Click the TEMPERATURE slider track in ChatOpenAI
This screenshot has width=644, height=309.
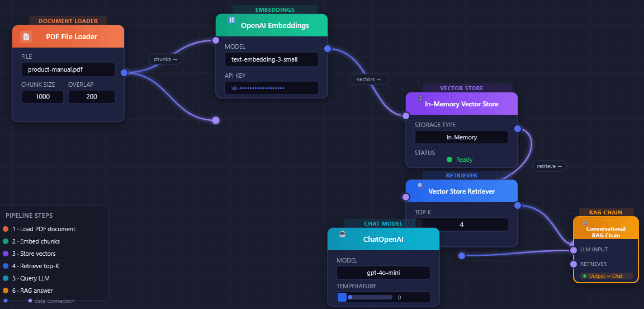click(x=370, y=297)
